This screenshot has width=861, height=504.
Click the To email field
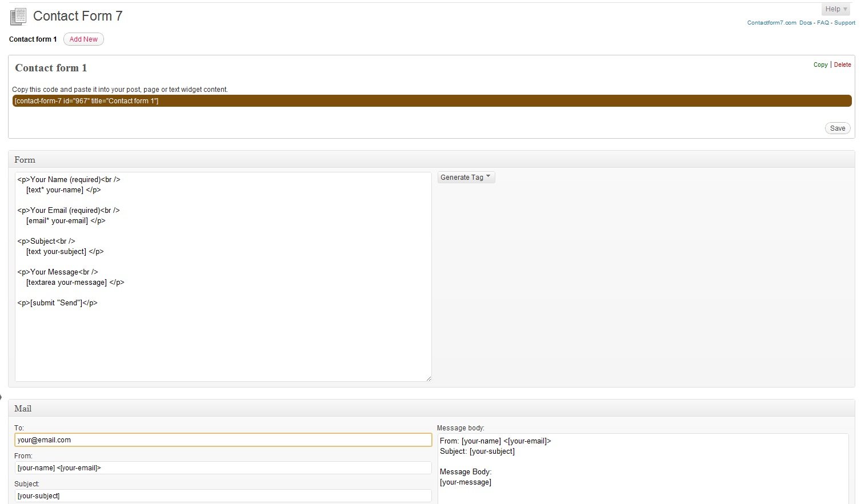223,440
